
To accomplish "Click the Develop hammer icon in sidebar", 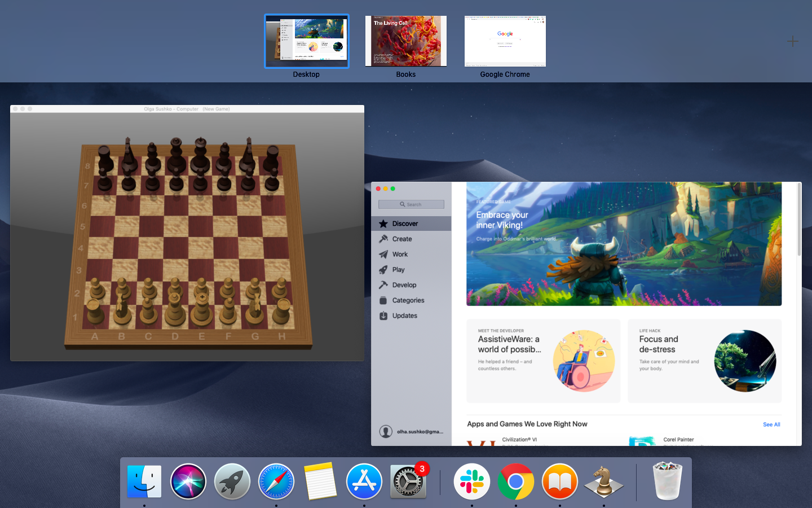I will (383, 285).
